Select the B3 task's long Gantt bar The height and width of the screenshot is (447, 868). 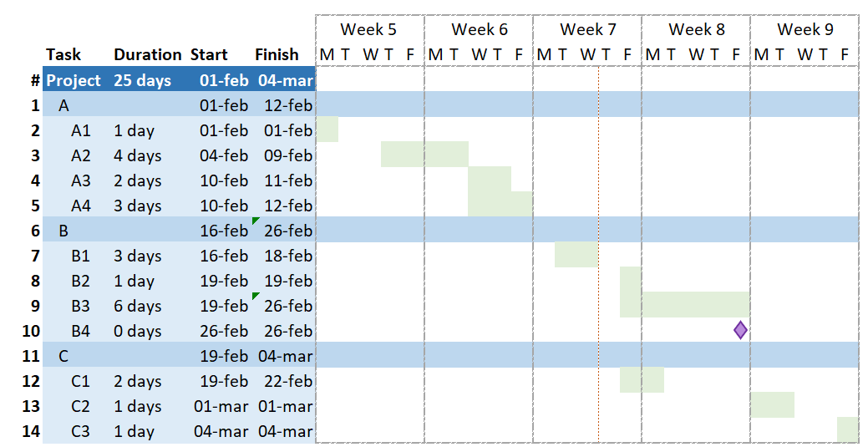point(685,305)
